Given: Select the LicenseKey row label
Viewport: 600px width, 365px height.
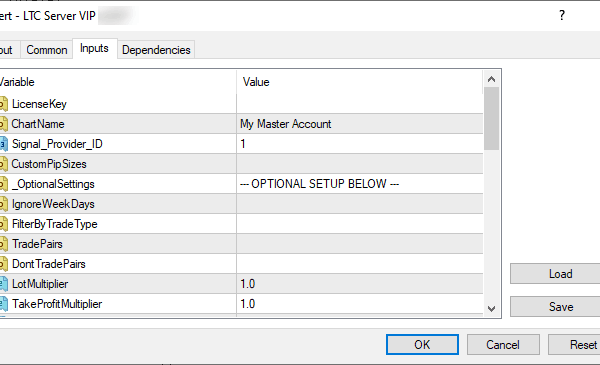Looking at the screenshot, I should click(39, 104).
